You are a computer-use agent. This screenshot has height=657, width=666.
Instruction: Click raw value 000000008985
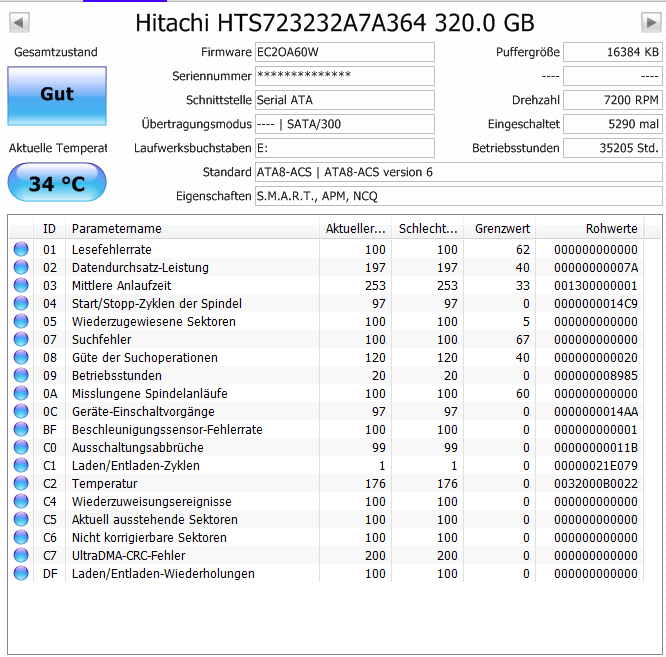pos(595,376)
